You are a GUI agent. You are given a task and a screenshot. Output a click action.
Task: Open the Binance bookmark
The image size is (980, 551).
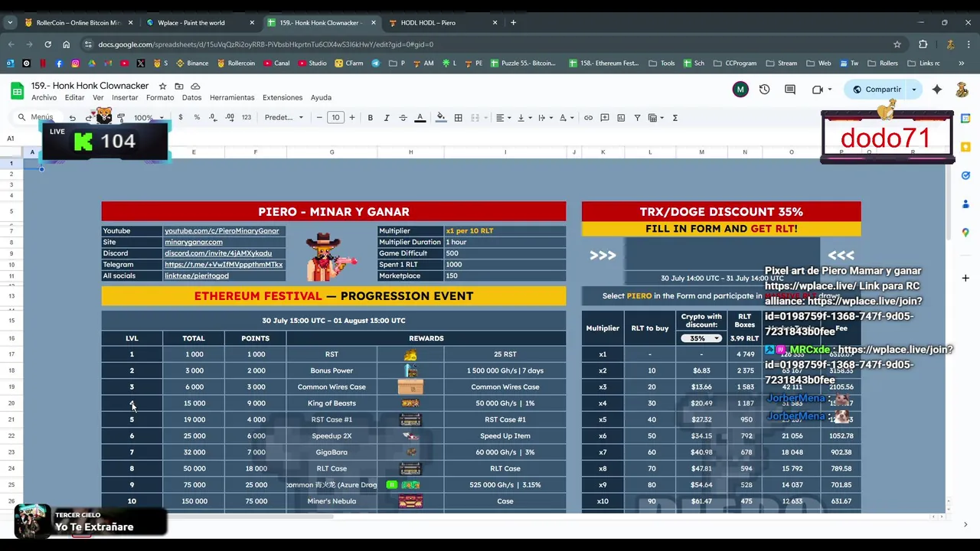(192, 64)
